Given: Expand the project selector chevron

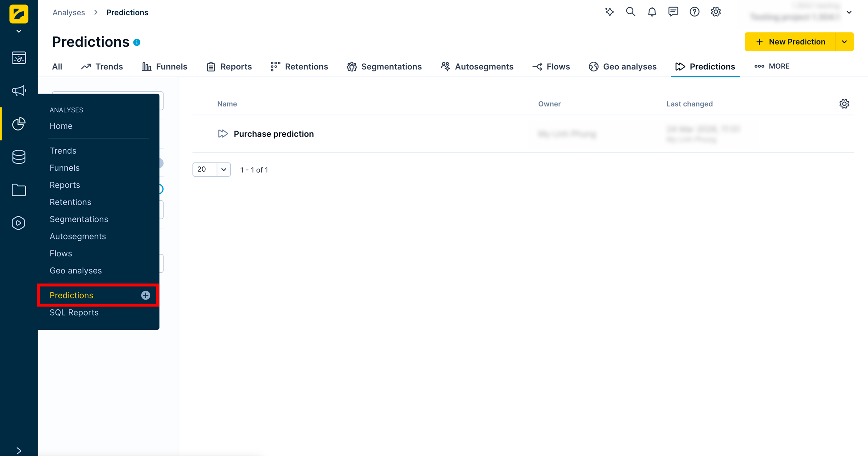Looking at the screenshot, I should pos(849,12).
